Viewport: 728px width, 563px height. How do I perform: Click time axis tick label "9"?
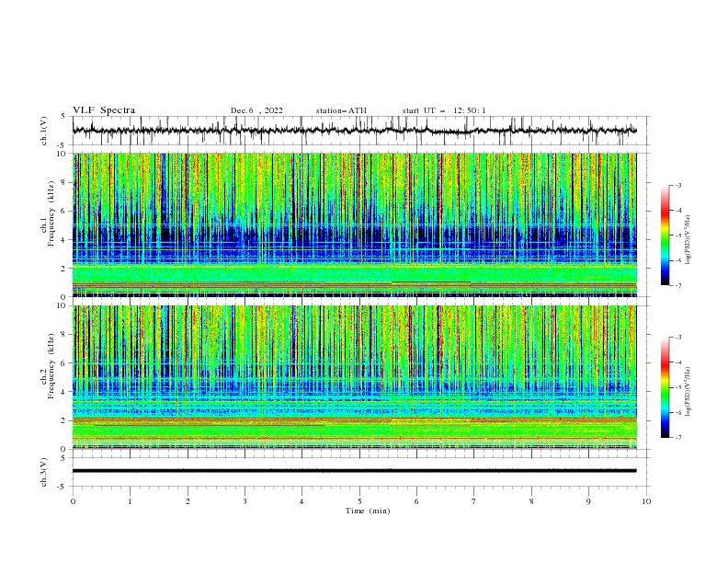point(588,501)
